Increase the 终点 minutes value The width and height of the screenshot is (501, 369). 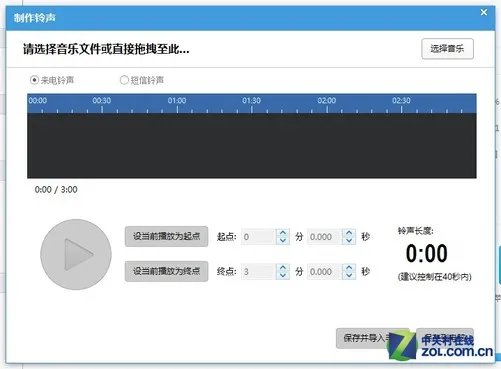(x=283, y=268)
